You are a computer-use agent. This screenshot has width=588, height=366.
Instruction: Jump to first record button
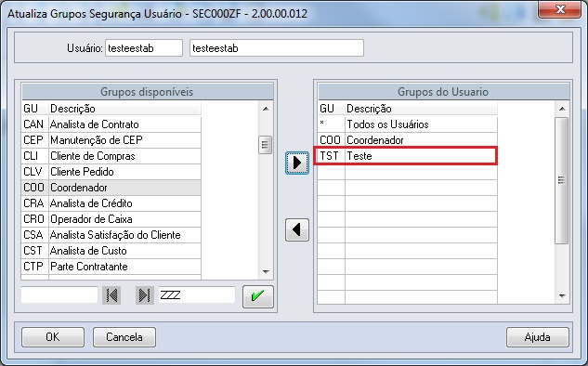[x=111, y=295]
